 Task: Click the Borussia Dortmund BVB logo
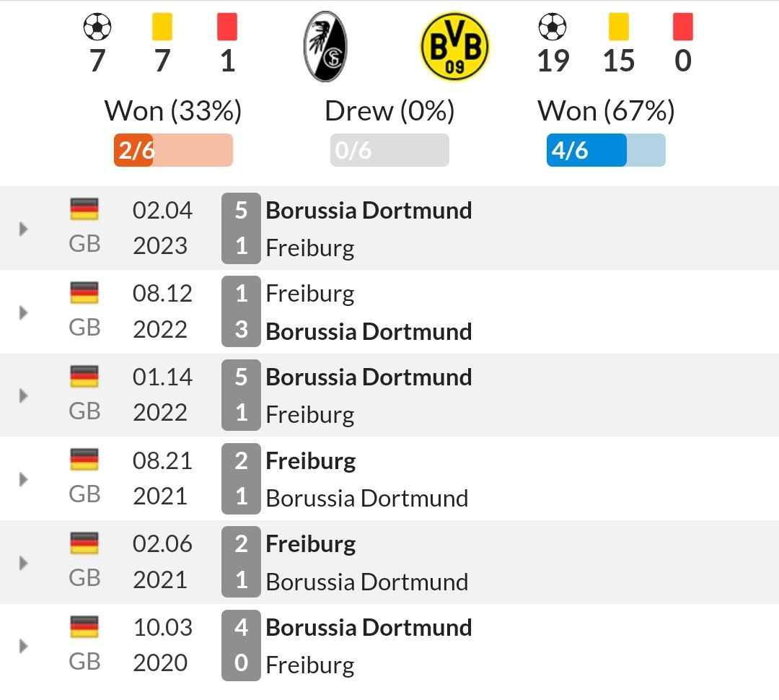[454, 46]
